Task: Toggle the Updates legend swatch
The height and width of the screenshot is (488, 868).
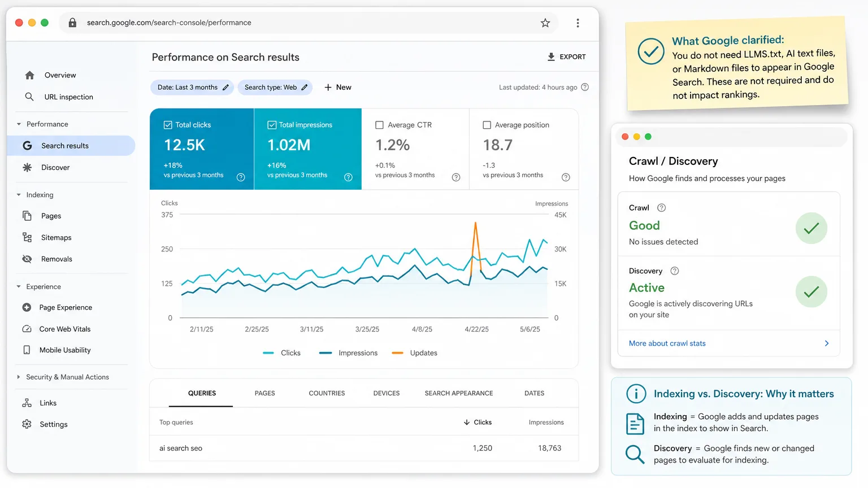Action: (398, 353)
